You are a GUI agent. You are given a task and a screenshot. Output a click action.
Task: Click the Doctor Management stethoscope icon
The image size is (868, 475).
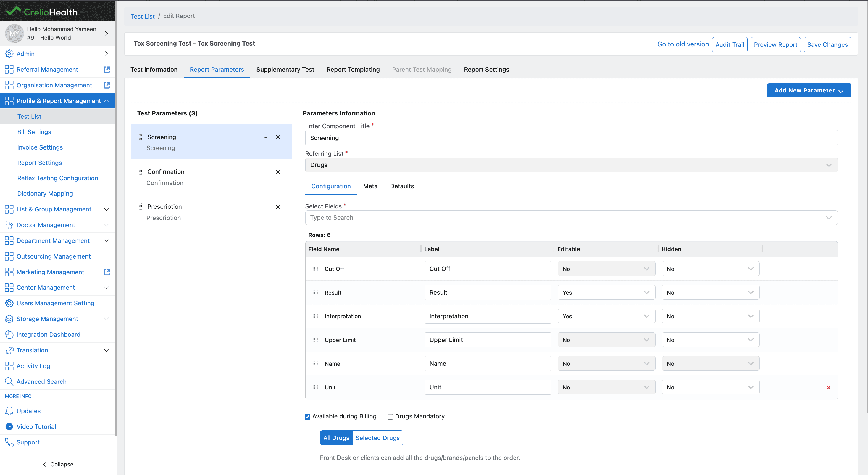(9, 225)
